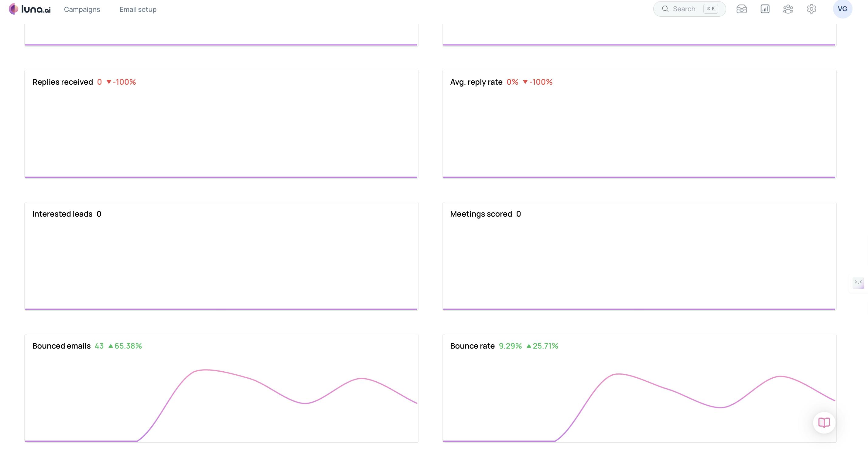The width and height of the screenshot is (868, 466).
Task: Focus the Search input field
Action: (684, 9)
